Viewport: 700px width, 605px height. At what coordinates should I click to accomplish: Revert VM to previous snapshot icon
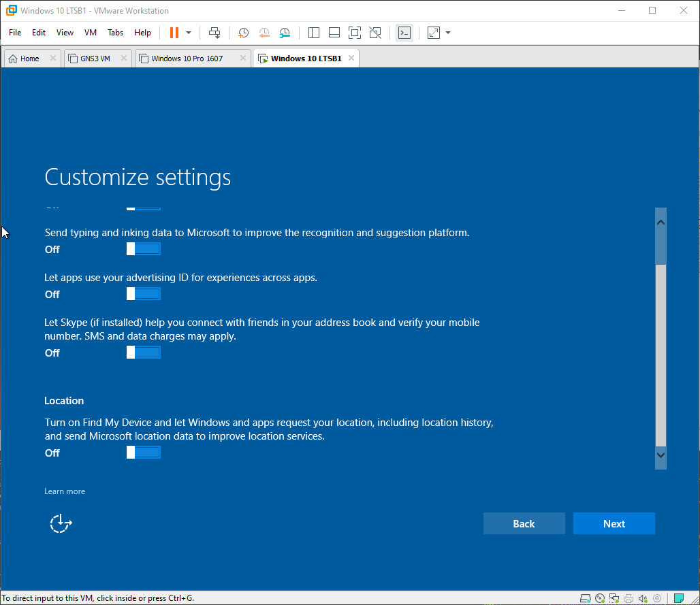264,33
